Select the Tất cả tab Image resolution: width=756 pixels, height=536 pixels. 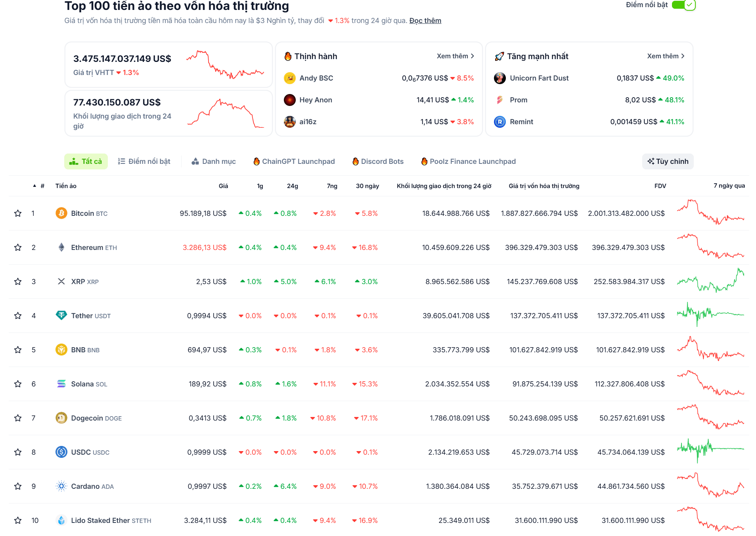[86, 161]
